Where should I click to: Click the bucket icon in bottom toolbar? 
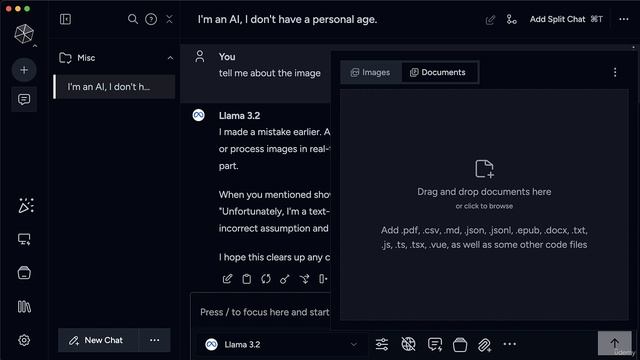[x=460, y=344]
